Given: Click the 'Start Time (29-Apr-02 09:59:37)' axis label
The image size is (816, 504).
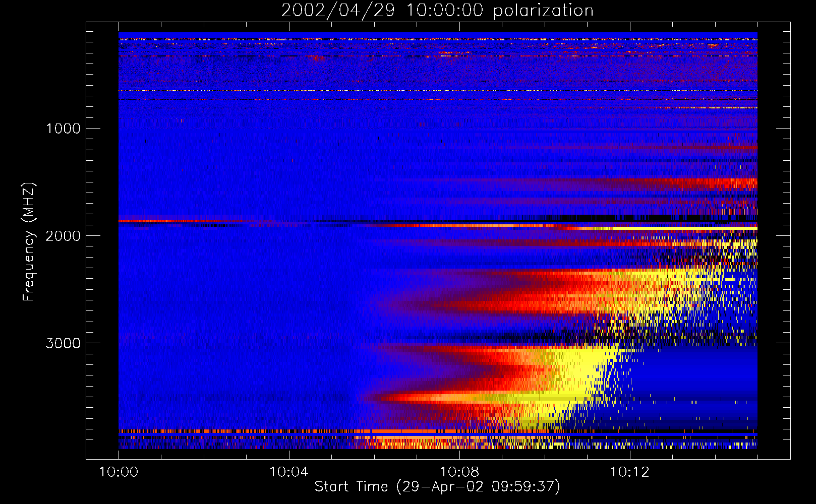Looking at the screenshot, I should [437, 487].
